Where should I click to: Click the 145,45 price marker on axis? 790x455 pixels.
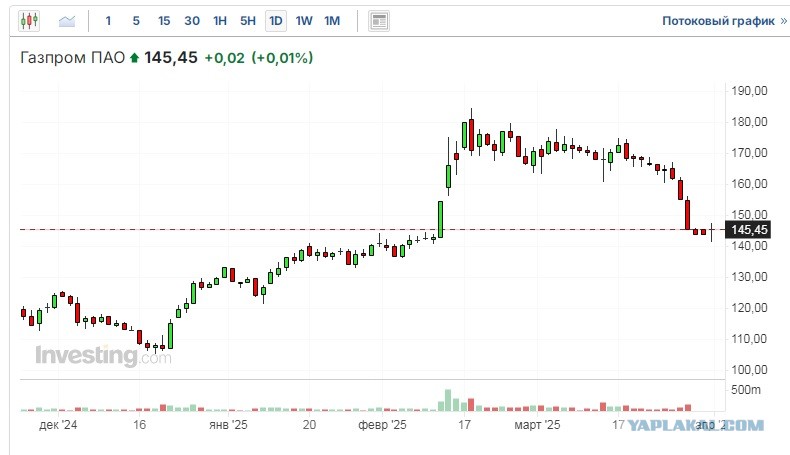pyautogui.click(x=748, y=230)
